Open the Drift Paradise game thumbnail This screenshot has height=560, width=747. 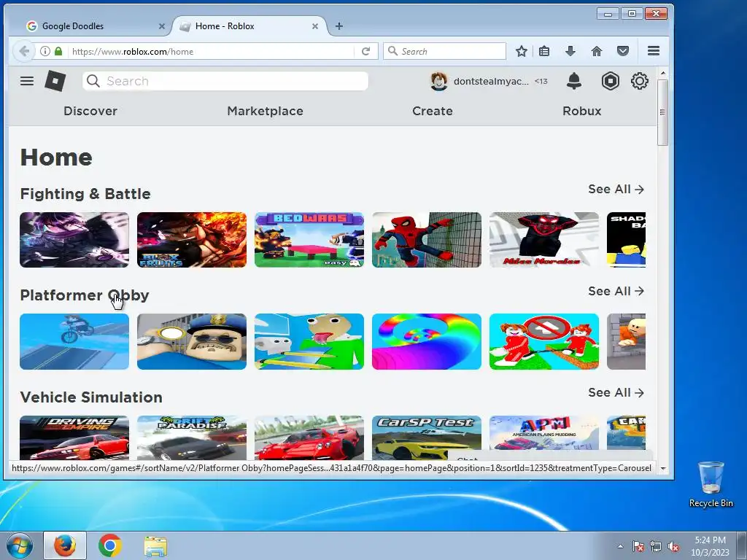click(x=192, y=437)
